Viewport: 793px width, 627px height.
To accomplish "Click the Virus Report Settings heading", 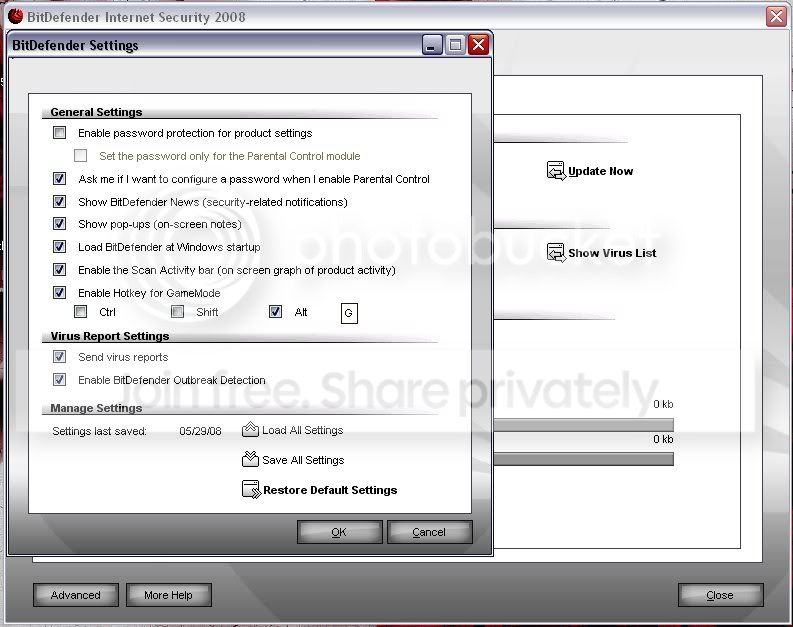I will coord(110,336).
